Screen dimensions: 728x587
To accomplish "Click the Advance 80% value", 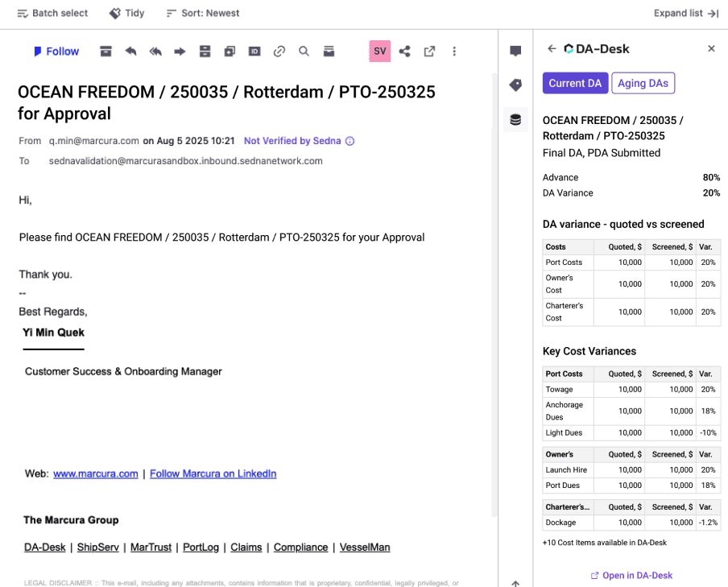I will tap(711, 177).
